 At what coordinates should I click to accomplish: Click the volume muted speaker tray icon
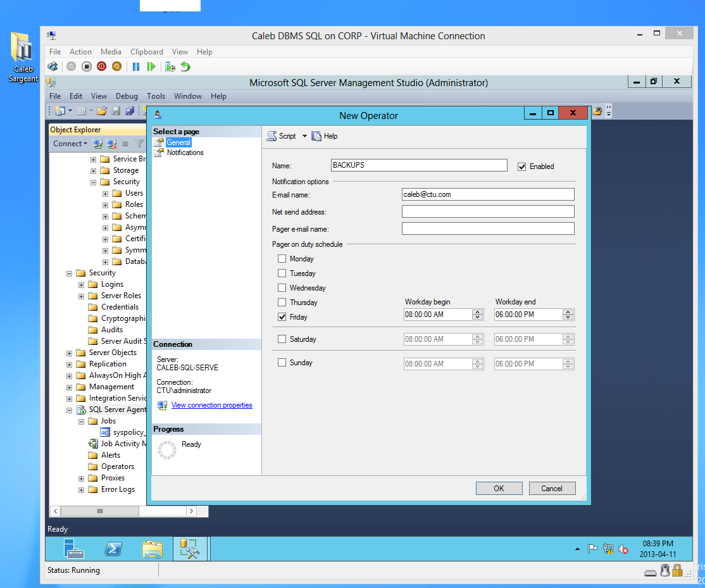pyautogui.click(x=623, y=548)
